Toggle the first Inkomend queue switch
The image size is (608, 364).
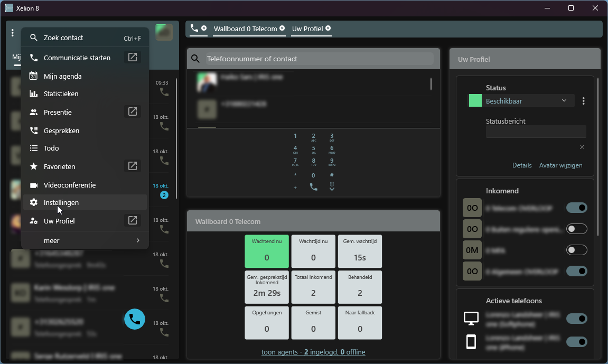click(x=577, y=208)
